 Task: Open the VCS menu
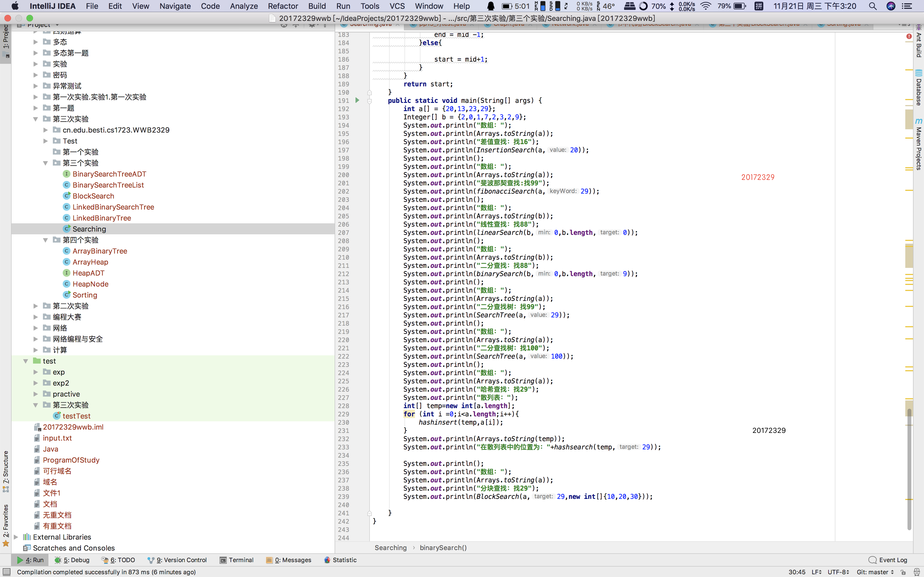coord(397,6)
